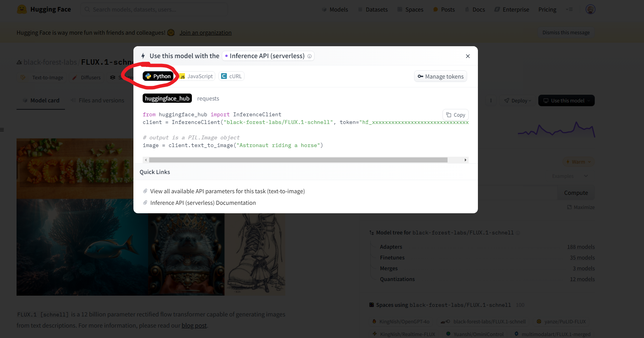Screen dimensions: 644x338
Task: Click the Hugging Face logo
Action: (44, 9)
